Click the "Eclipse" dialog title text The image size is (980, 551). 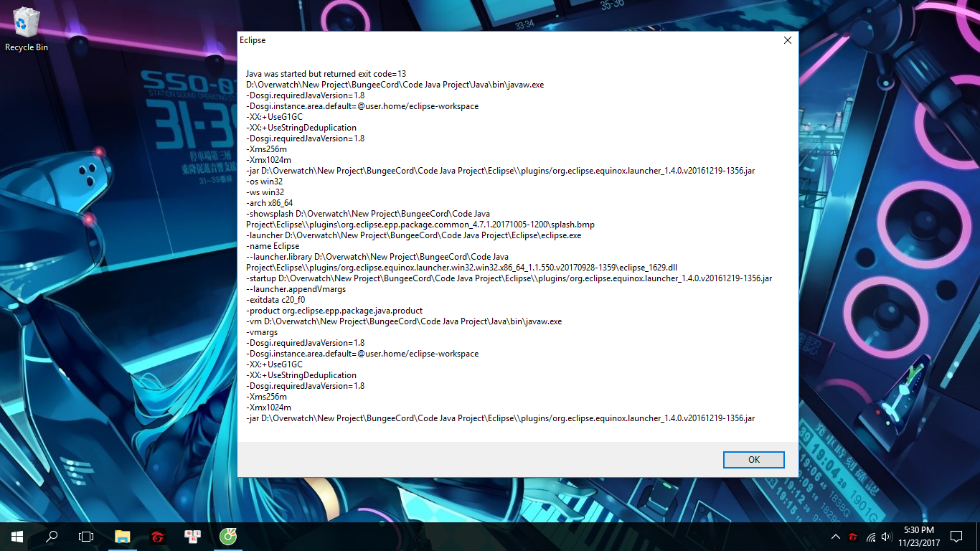[253, 40]
